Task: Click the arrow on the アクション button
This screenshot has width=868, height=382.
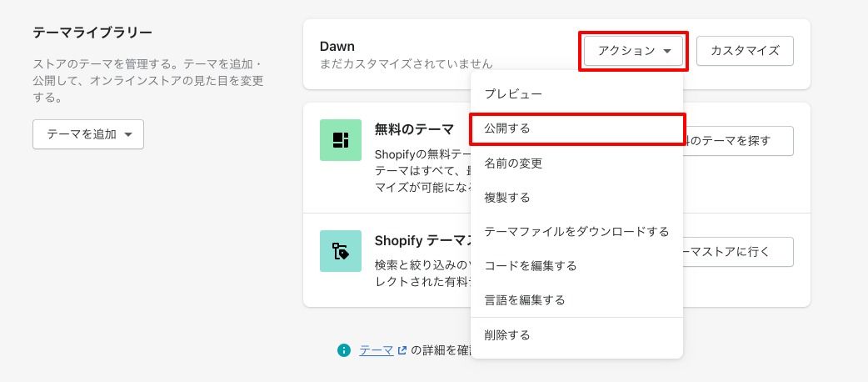Action: 667,52
